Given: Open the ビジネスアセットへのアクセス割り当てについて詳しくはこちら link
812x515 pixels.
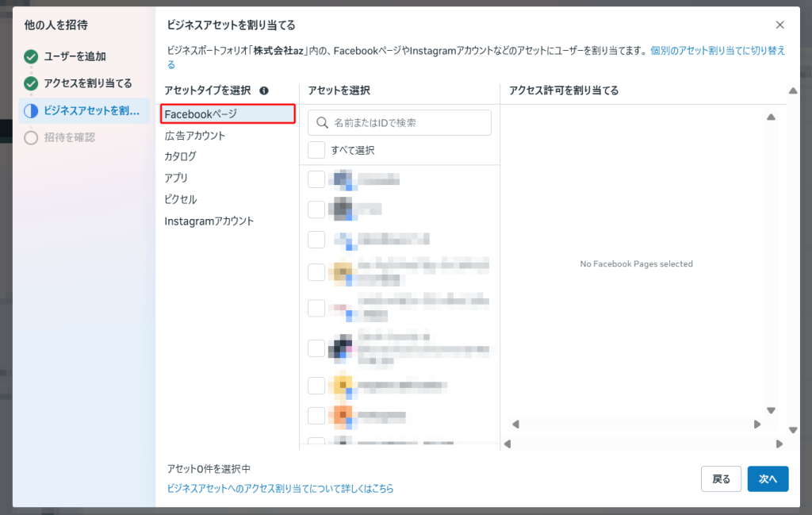Looking at the screenshot, I should 280,489.
